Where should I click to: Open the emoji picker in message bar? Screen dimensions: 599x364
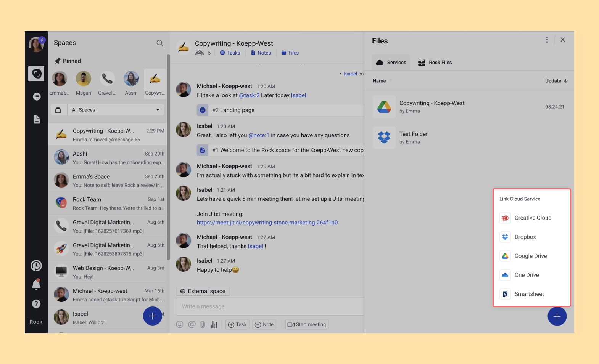180,324
